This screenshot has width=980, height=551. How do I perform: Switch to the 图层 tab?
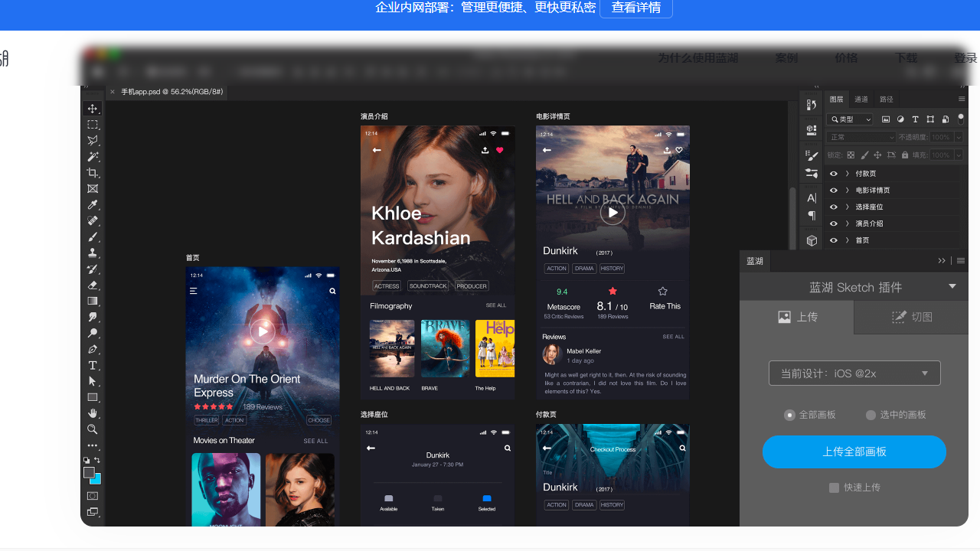click(x=837, y=99)
